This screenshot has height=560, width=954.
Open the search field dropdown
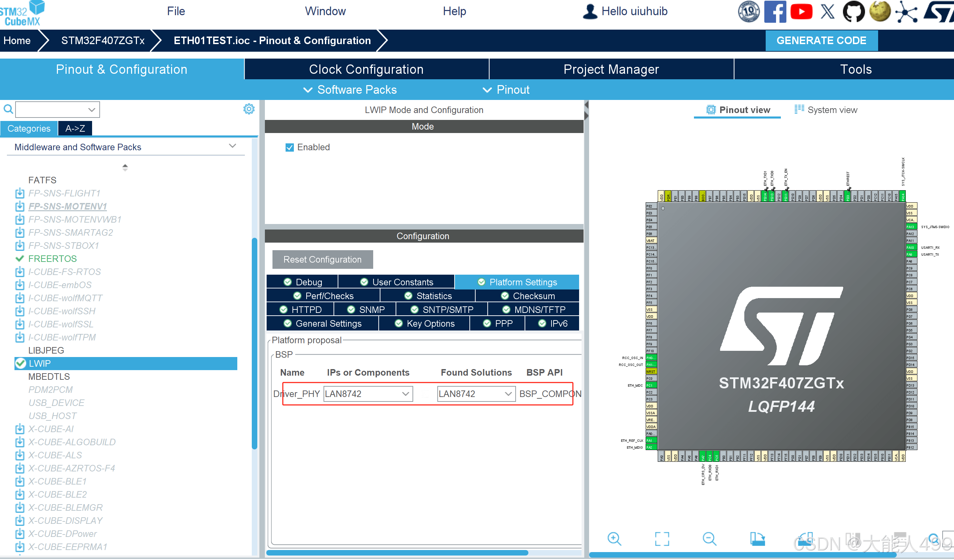point(91,110)
